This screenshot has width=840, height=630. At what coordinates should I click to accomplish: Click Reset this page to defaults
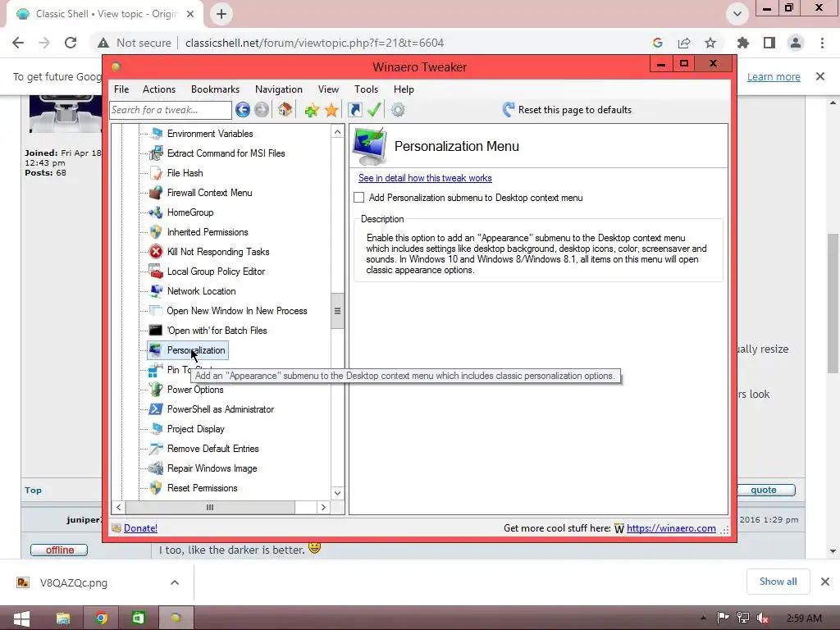pyautogui.click(x=567, y=110)
